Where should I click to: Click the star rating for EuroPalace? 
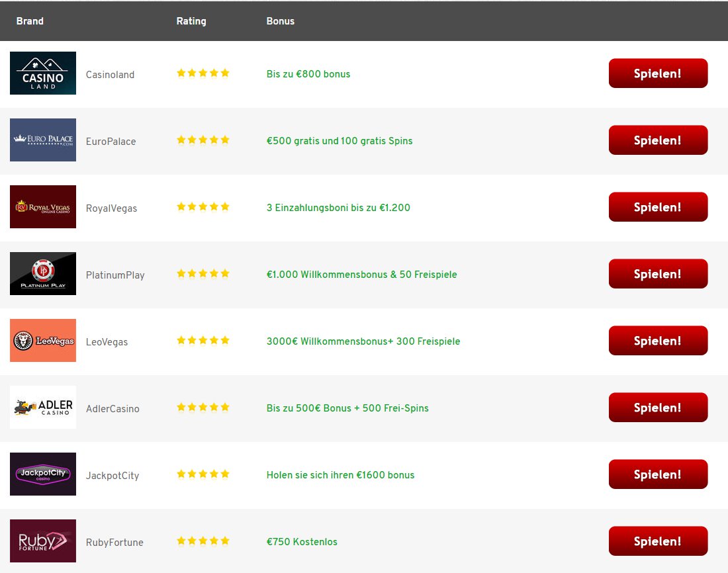[203, 140]
